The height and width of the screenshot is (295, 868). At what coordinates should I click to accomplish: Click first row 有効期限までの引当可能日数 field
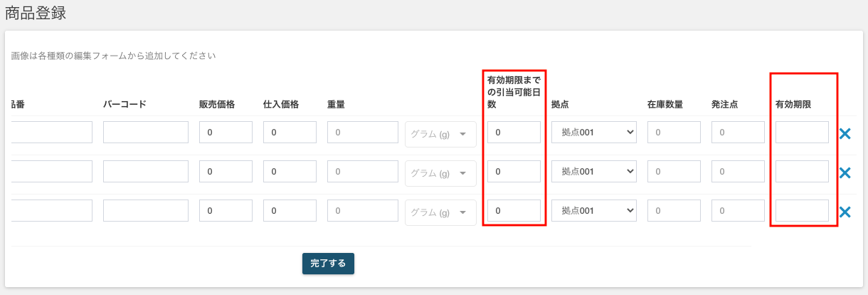(514, 132)
